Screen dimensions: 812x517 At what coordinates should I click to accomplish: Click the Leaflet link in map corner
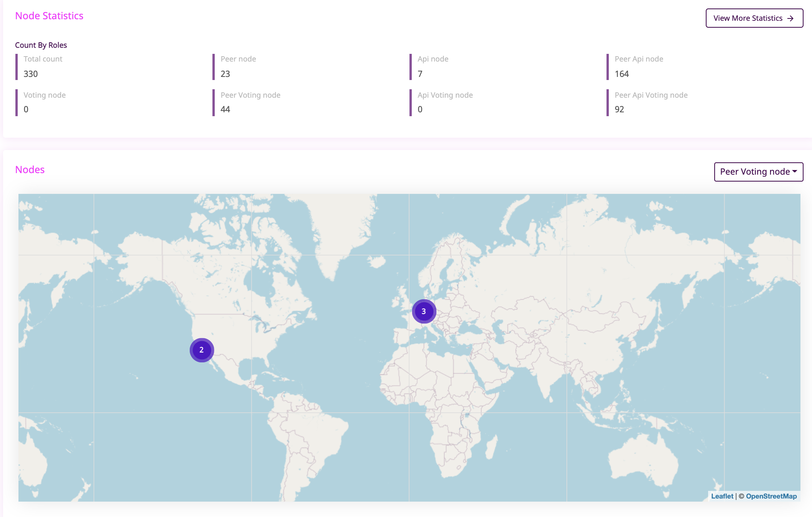tap(722, 496)
